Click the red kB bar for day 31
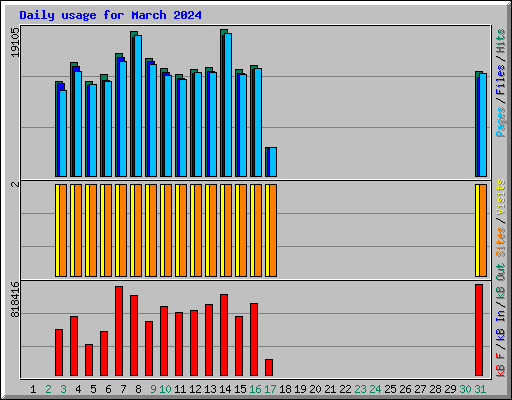The height and width of the screenshot is (400, 512). click(x=479, y=330)
